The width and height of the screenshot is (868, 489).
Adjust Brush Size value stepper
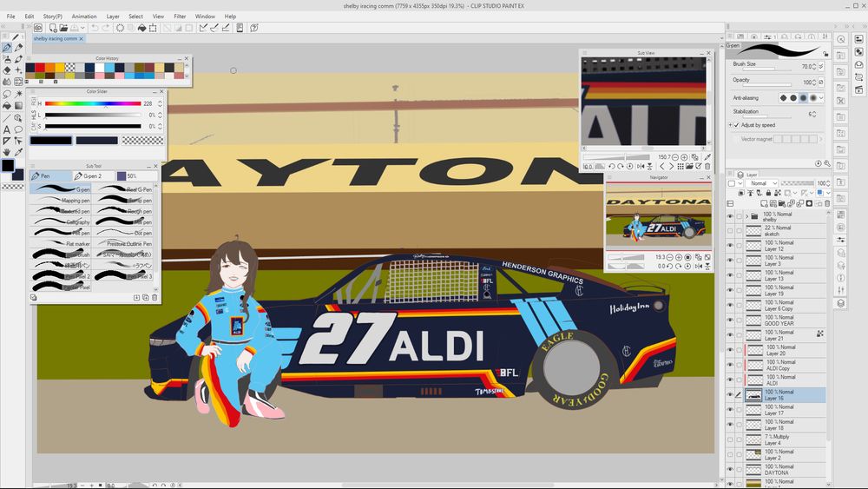click(x=814, y=67)
